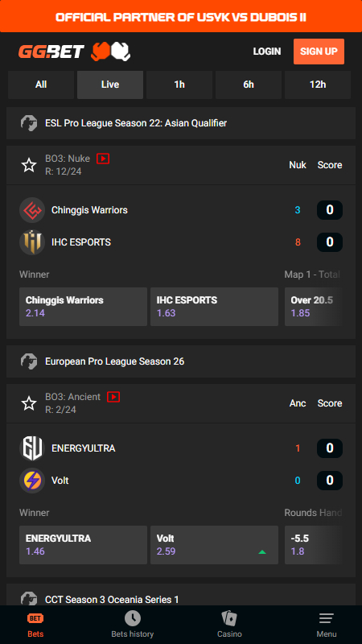Select the 12h time filter tab
Image resolution: width=362 pixels, height=644 pixels.
318,85
